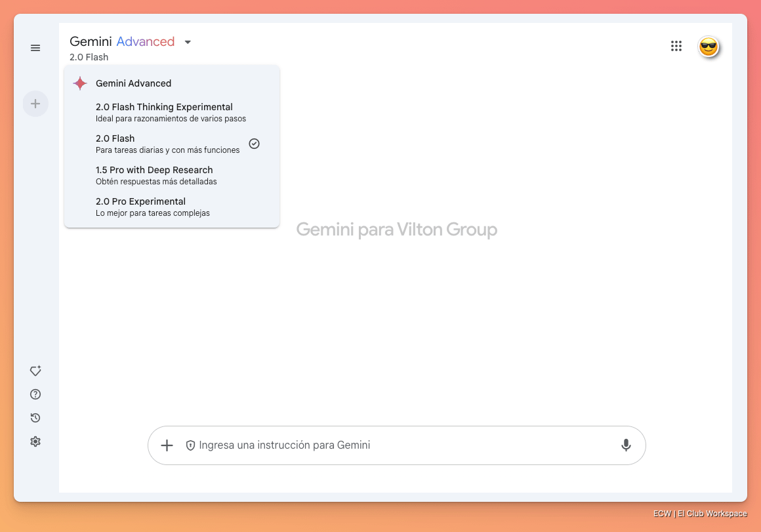Open the account avatar with sunglasses
The width and height of the screenshot is (761, 532).
(709, 47)
